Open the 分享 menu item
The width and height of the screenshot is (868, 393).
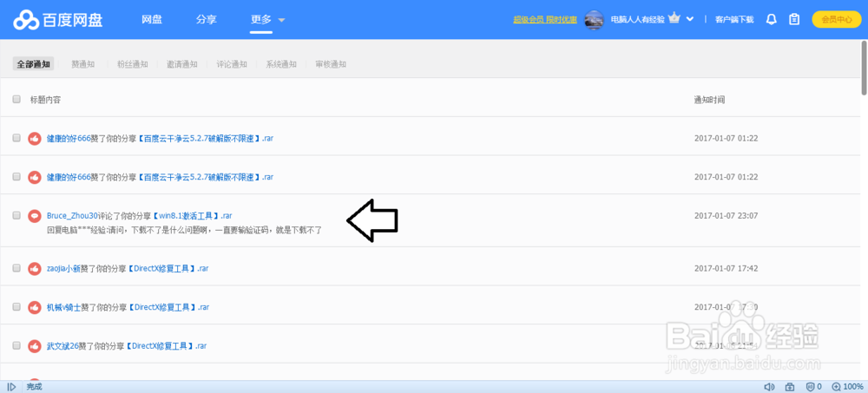(x=207, y=19)
